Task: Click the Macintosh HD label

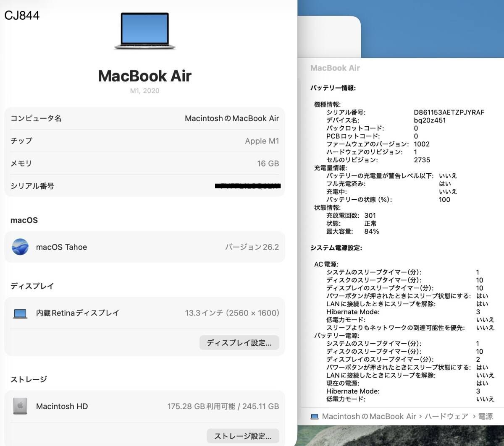Action: pos(62,406)
